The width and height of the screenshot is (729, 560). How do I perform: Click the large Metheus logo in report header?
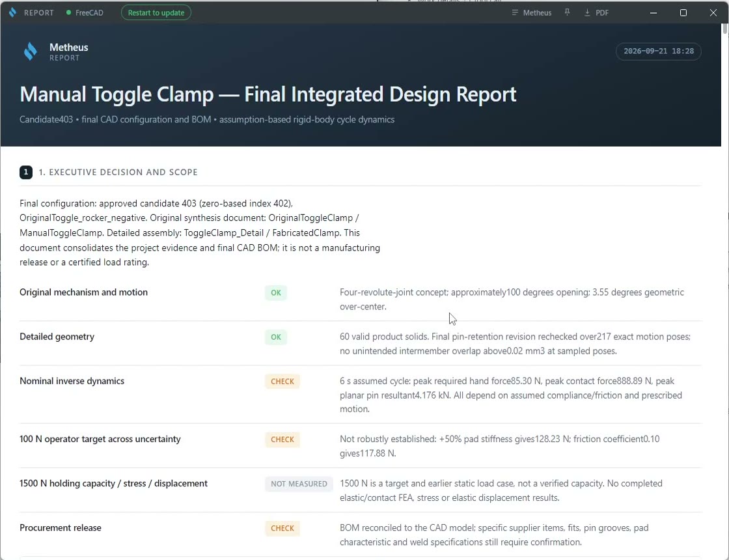(30, 51)
